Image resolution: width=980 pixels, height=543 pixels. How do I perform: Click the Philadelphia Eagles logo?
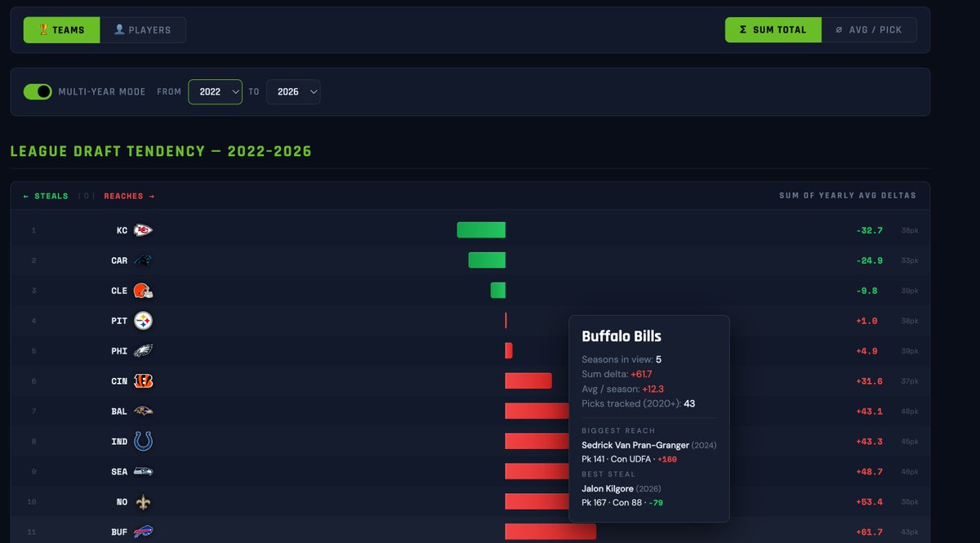[x=143, y=351]
